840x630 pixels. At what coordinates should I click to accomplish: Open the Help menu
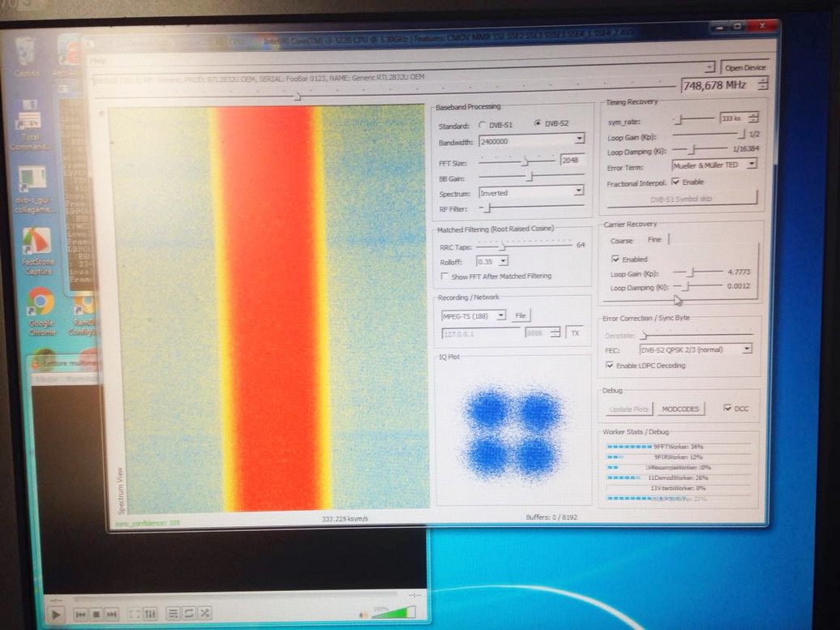[98, 60]
